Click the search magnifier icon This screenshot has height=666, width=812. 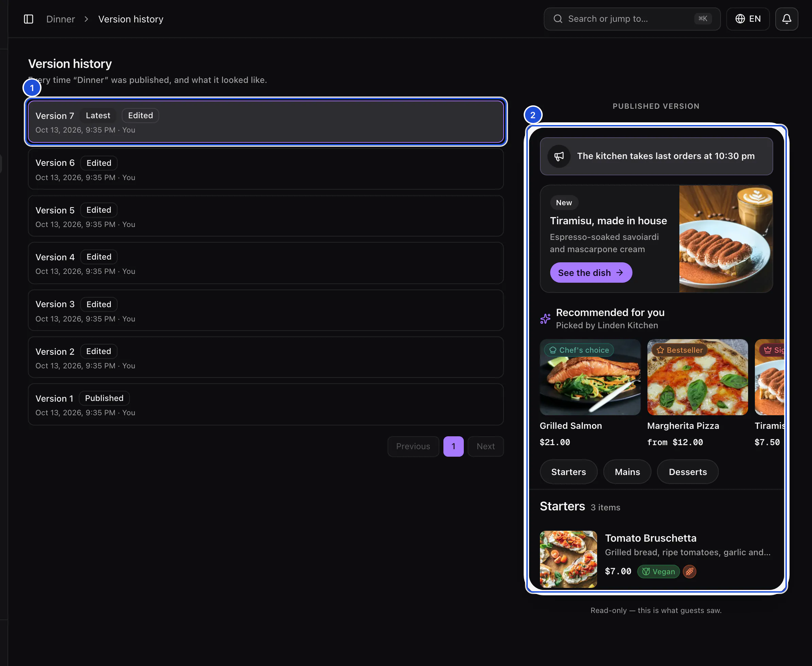(558, 19)
